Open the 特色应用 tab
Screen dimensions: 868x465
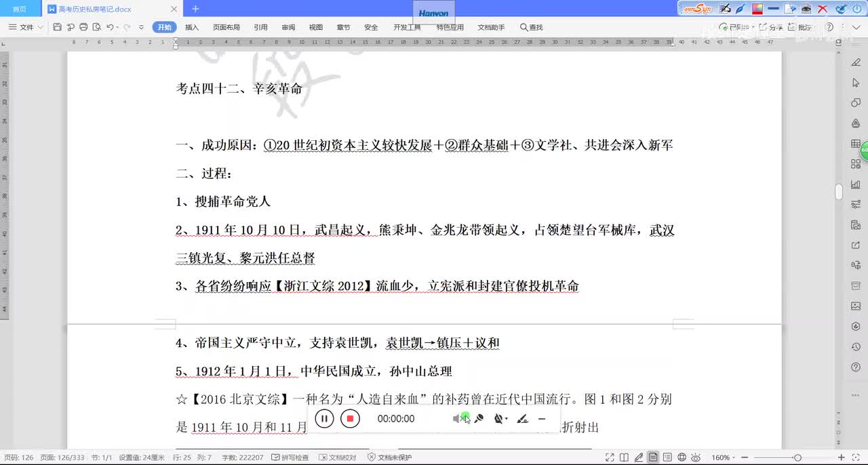(450, 27)
